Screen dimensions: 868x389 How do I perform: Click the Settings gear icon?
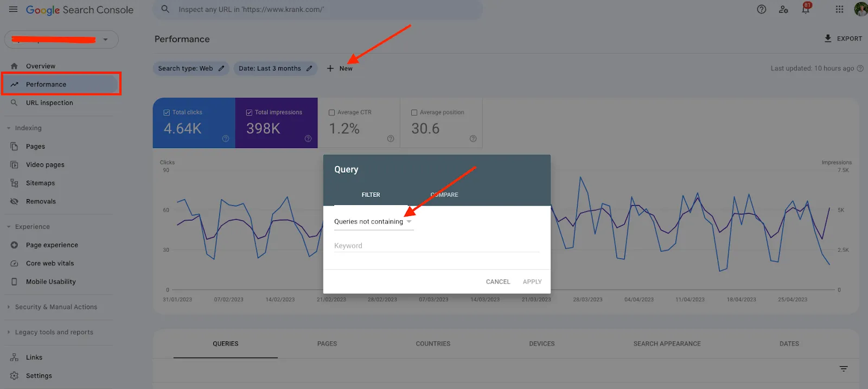tap(14, 375)
